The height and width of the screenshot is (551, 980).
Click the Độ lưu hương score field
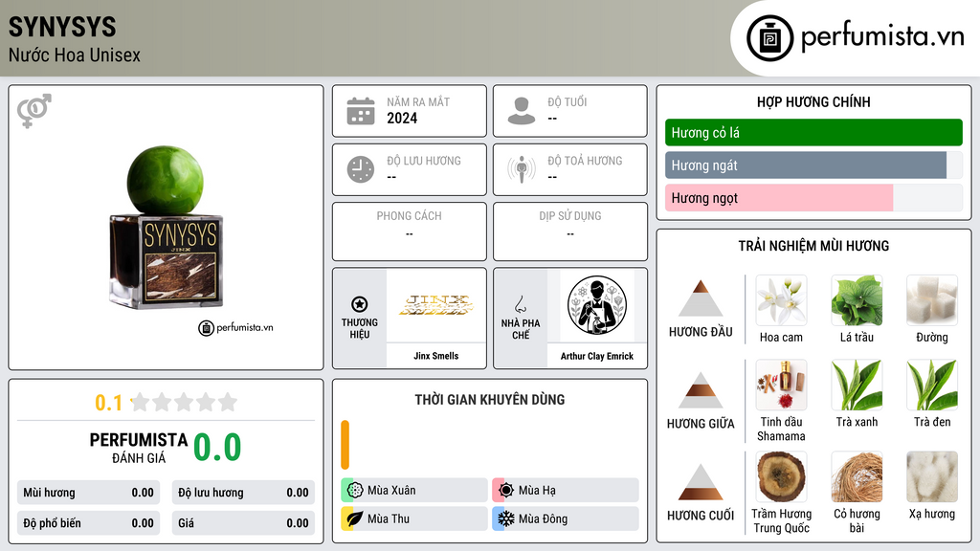point(243,493)
